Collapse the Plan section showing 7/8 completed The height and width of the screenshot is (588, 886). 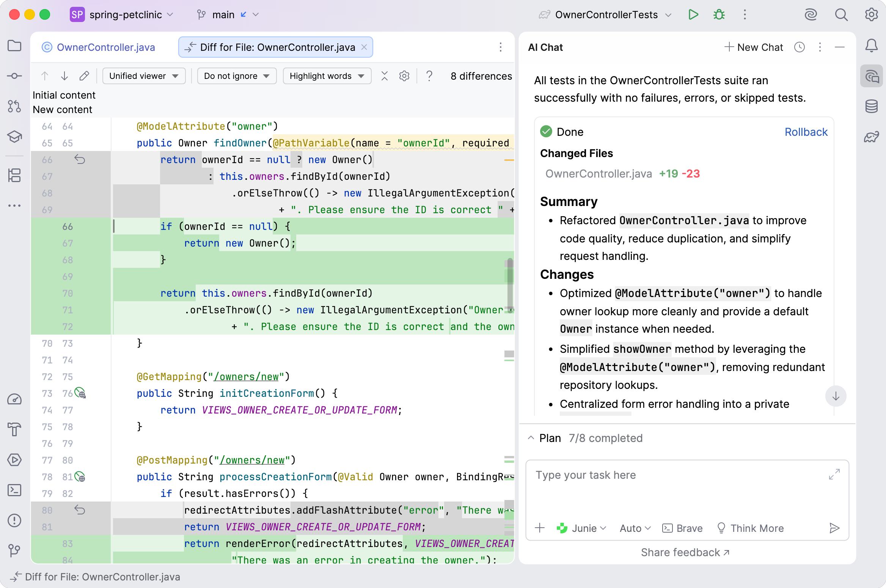(x=531, y=438)
